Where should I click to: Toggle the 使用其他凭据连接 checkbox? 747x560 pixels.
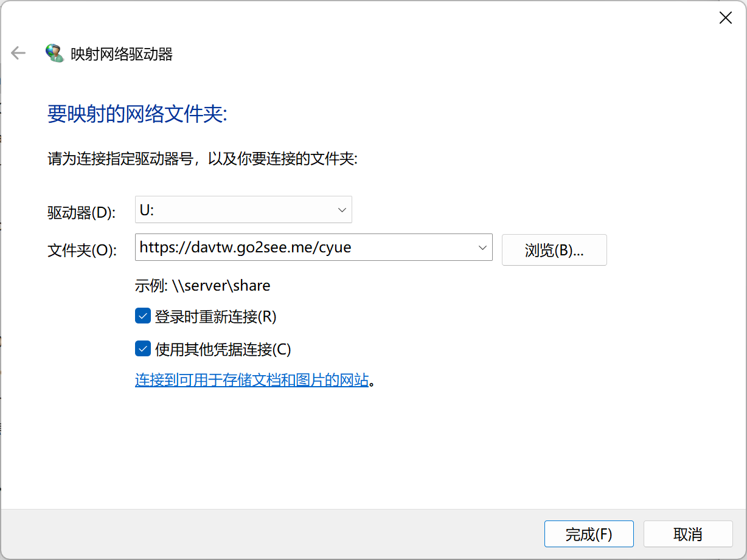[143, 349]
